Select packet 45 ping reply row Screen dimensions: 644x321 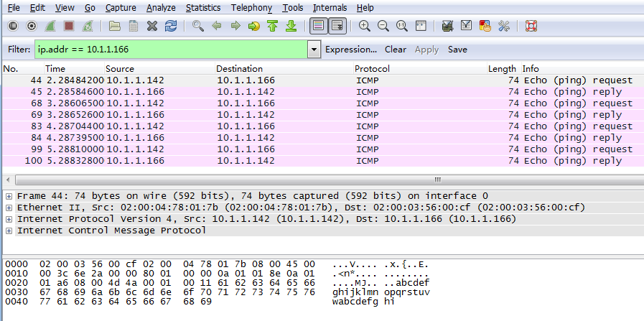pyautogui.click(x=323, y=92)
